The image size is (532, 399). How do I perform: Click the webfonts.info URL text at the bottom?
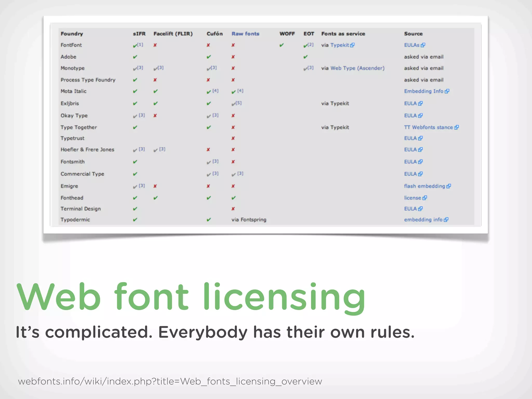pyautogui.click(x=170, y=381)
